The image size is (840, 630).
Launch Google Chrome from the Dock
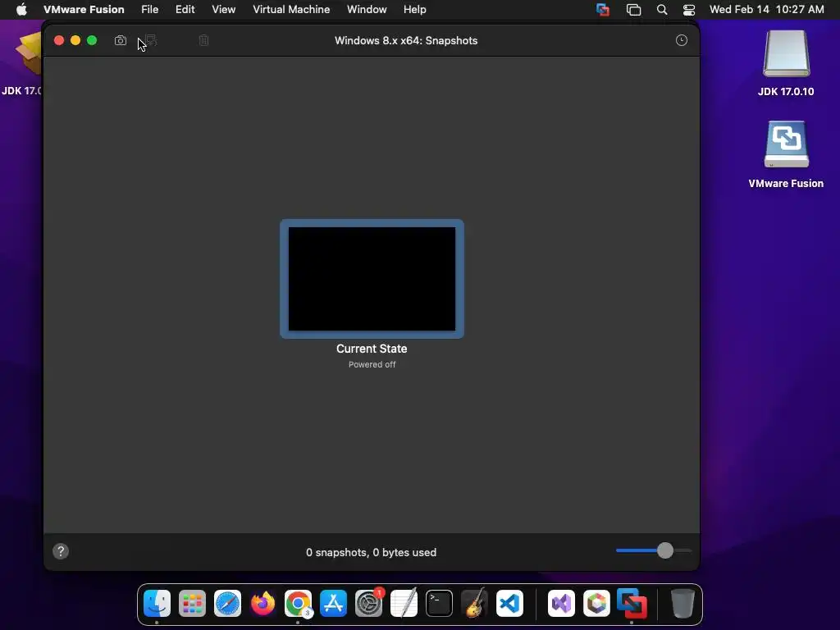pyautogui.click(x=298, y=604)
